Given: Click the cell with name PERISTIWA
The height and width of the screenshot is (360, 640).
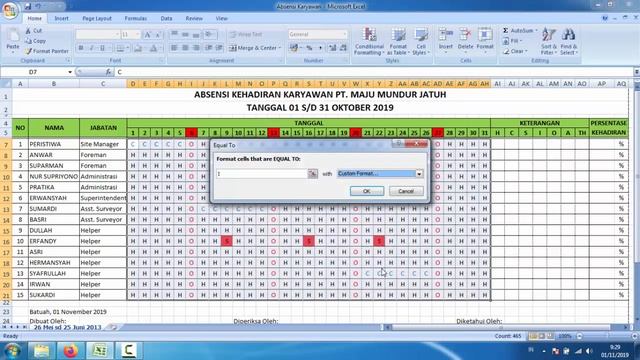Looking at the screenshot, I should click(x=53, y=144).
